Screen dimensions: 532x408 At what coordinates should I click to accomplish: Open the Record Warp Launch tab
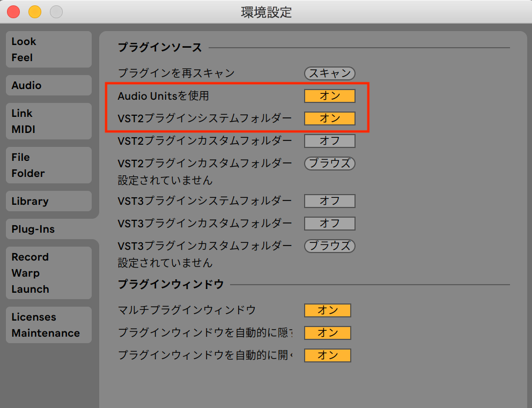pos(49,273)
